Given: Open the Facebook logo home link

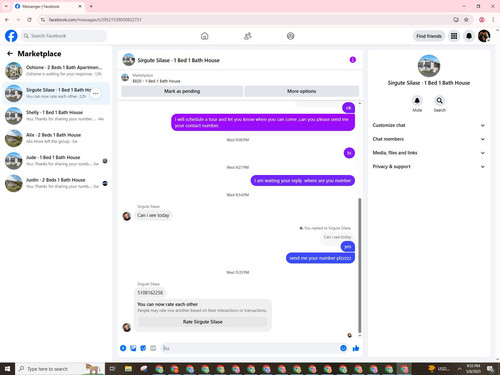Looking at the screenshot, I should 11,36.
